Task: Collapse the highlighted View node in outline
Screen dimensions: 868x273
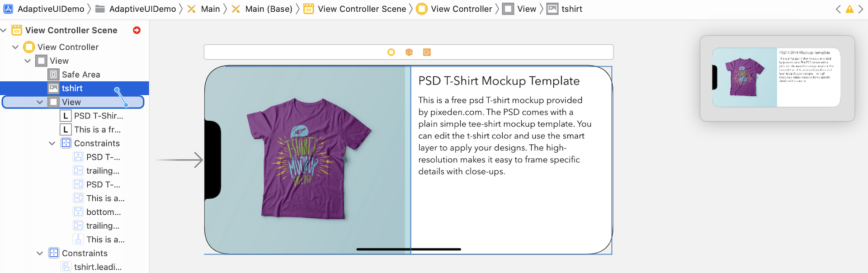Action: coord(40,102)
